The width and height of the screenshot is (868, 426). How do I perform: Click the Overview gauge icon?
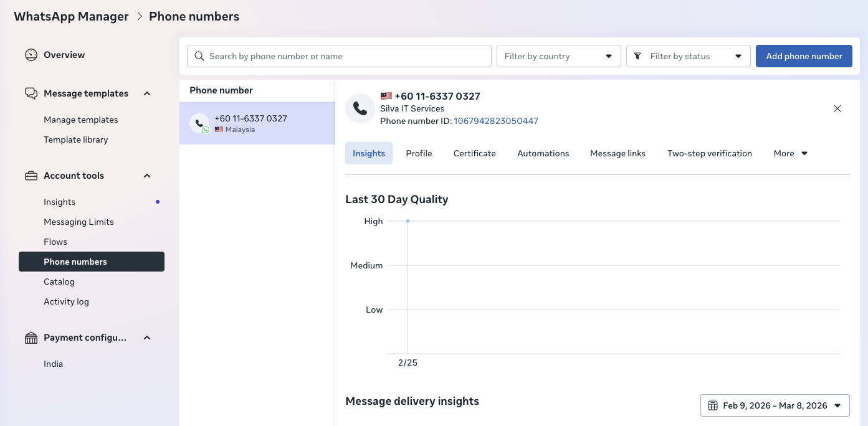click(31, 55)
